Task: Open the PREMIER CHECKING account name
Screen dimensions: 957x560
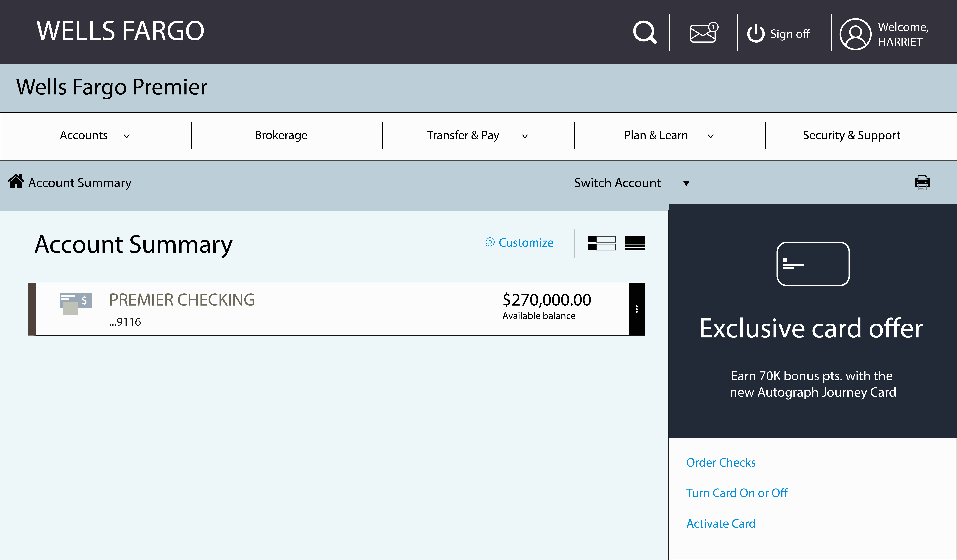Action: click(x=182, y=300)
